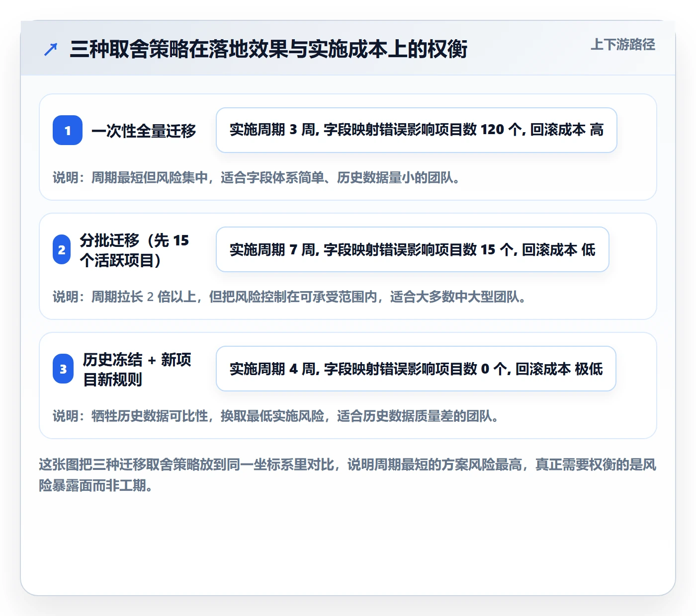Select the 分批迁移（先 15 个活跃项目） strategy name
The image size is (696, 616).
[x=134, y=250]
